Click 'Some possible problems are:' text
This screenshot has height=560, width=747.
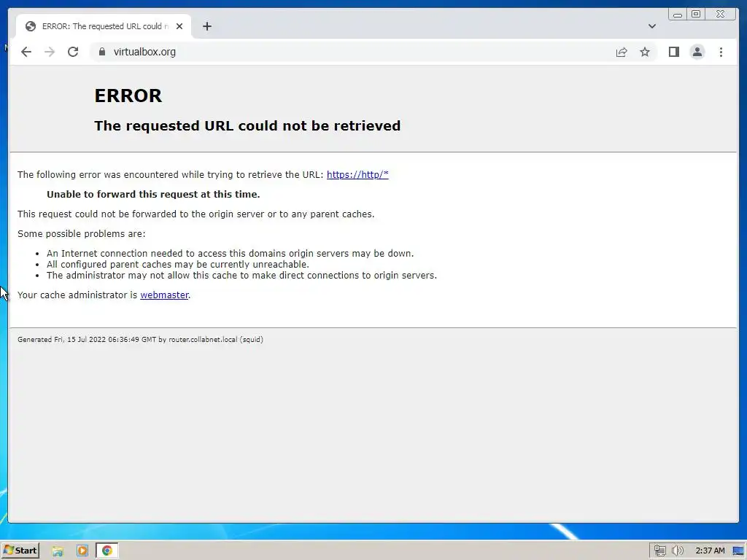[x=82, y=234]
